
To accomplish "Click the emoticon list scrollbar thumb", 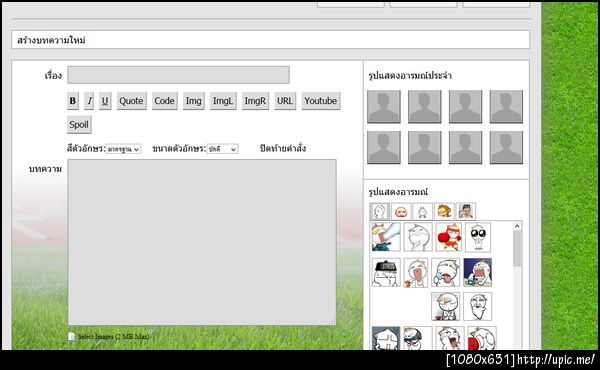I will pos(517,249).
